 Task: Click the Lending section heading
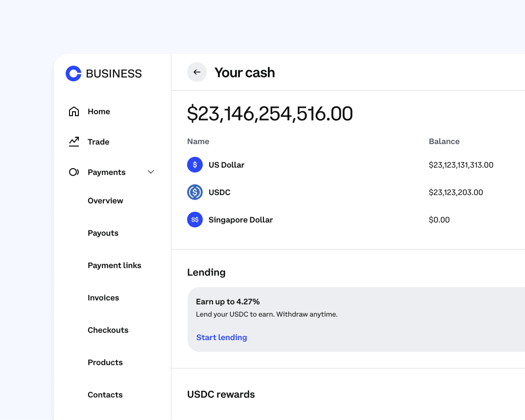[x=206, y=272]
